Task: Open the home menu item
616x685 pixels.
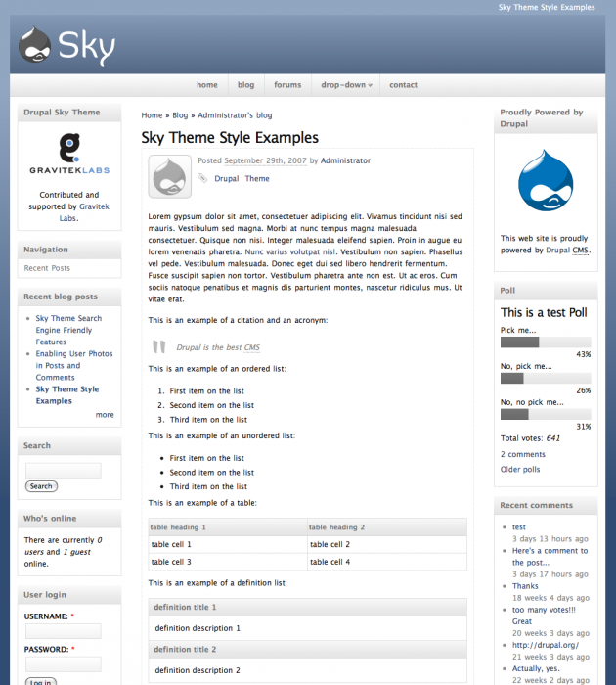Action: 207,85
